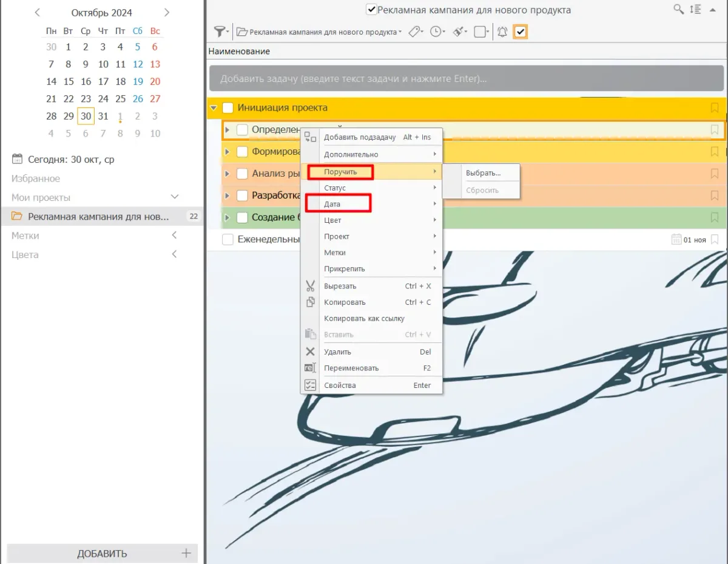Click the tag label filter icon
The image size is (728, 564).
click(x=416, y=32)
